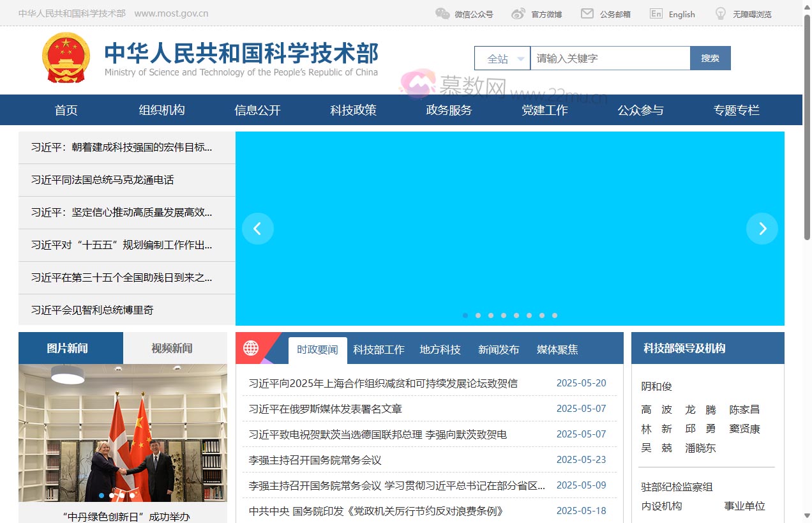Viewport: 812px width, 523px height.
Task: Switch to the 科技部工作 news tab
Action: (x=378, y=349)
